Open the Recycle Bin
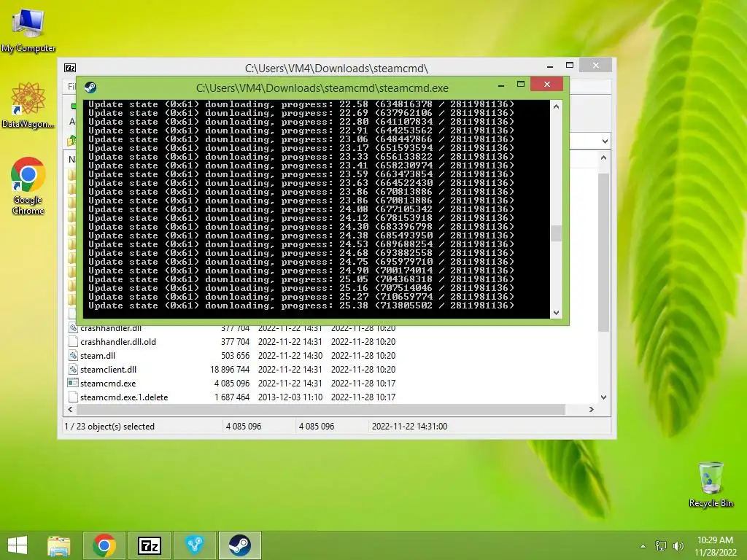Image resolution: width=747 pixels, height=560 pixels. (711, 484)
